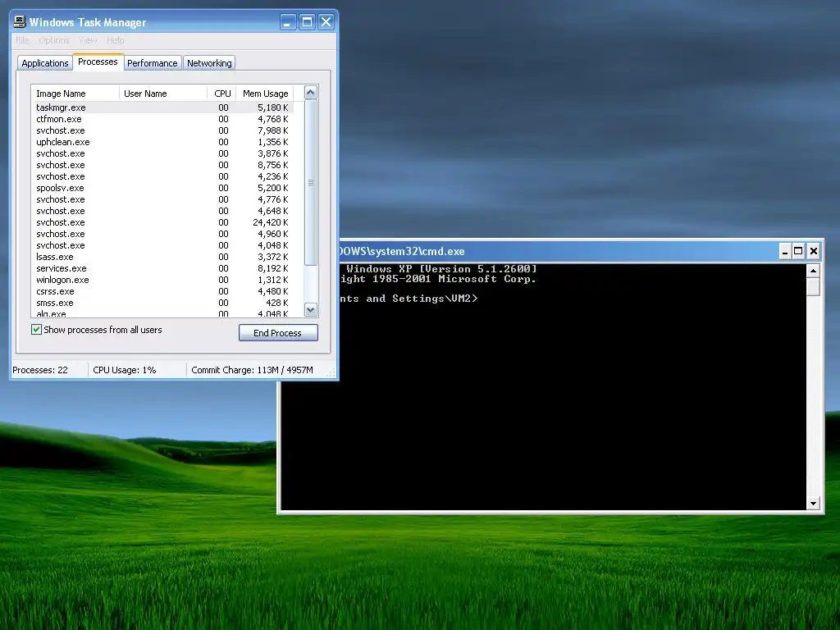Click the Settings\VM2> prompt line in cmd.exe
The height and width of the screenshot is (630, 840).
409,299
